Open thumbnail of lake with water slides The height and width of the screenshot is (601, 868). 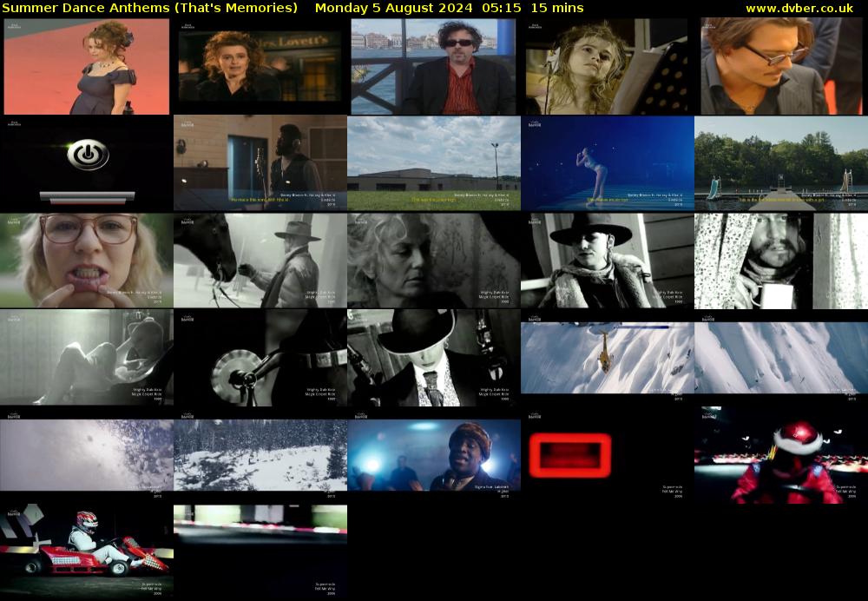[x=781, y=163]
